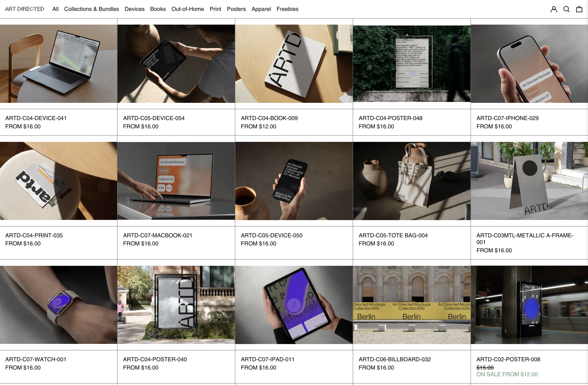The image size is (588, 385).
Task: Open the ARTD-C07-WATCH-001 watch thumbnail
Action: coord(59,304)
